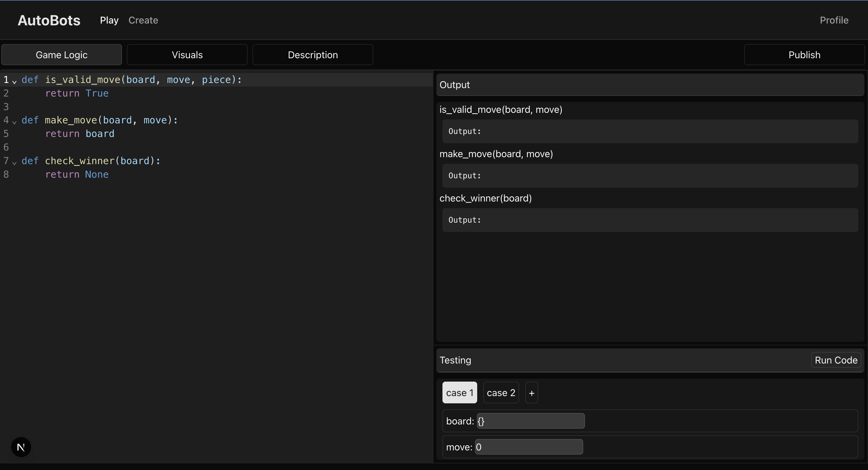Viewport: 868px width, 470px height.
Task: Click the plus button to add test case
Action: click(x=531, y=393)
